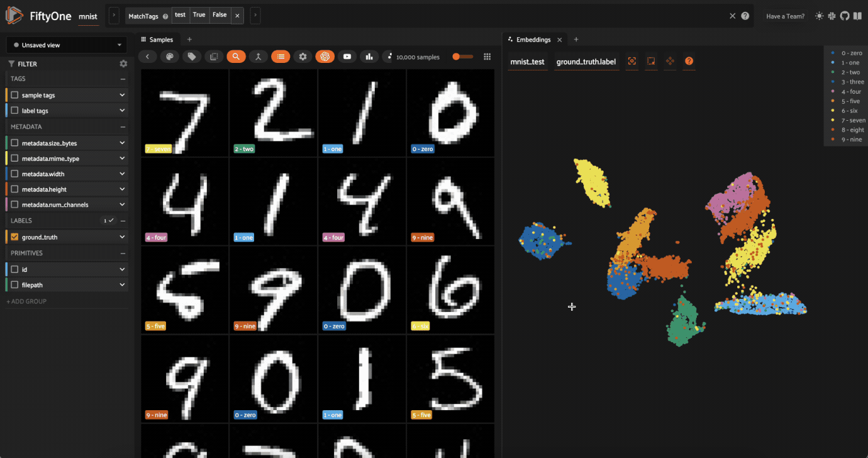The width and height of the screenshot is (868, 458).
Task: Remove the MatchTags stage with its X
Action: click(x=236, y=16)
